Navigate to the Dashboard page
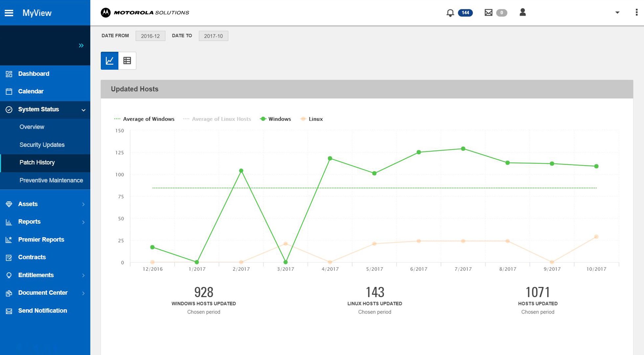The width and height of the screenshot is (644, 355). (34, 74)
